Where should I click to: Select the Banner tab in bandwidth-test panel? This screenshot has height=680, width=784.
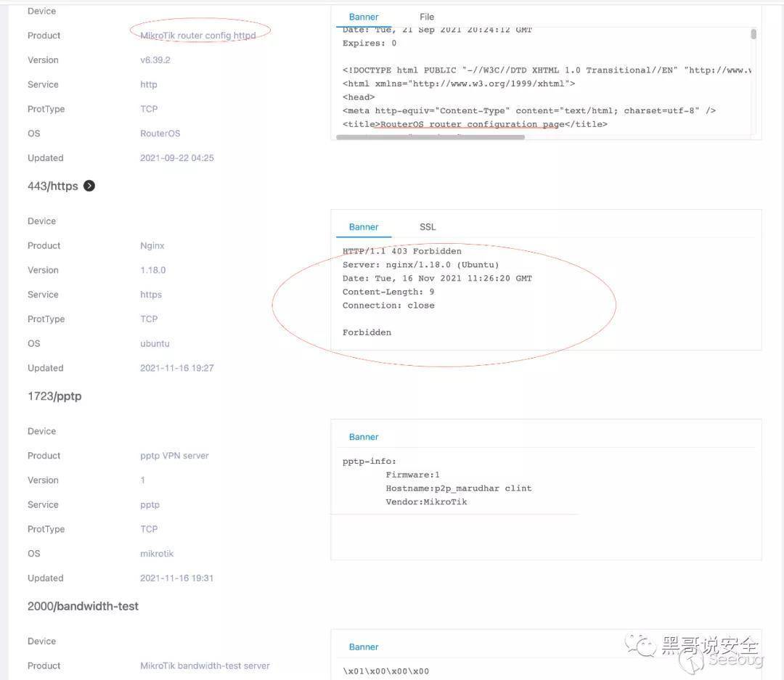(364, 647)
